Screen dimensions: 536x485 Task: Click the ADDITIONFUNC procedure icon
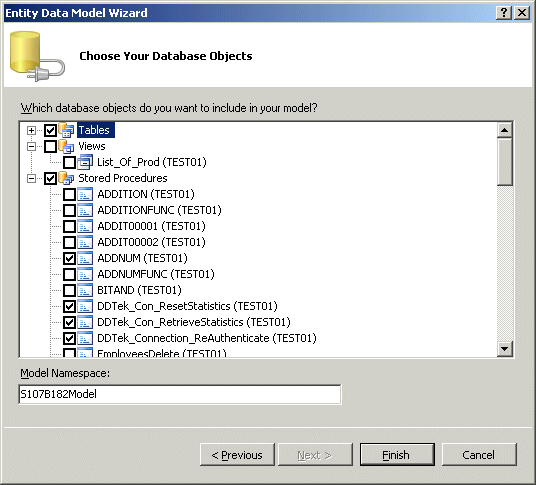[85, 210]
